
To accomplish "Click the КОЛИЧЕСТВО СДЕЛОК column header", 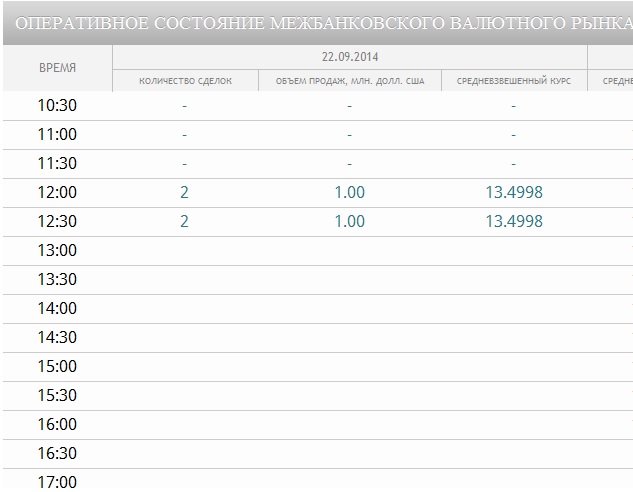I will coord(185,81).
